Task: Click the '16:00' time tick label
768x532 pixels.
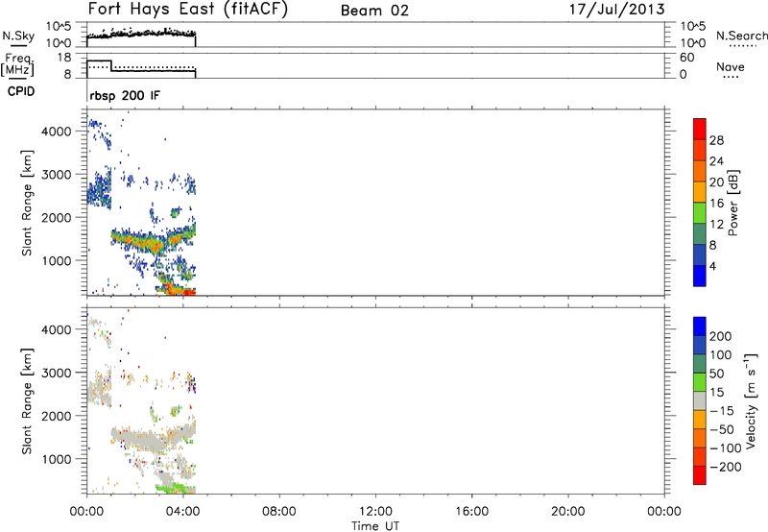Action: tap(471, 512)
